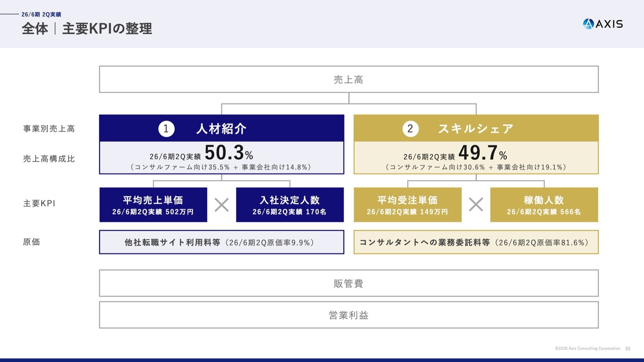Select the 稼働人数 KPI box

coord(544,205)
